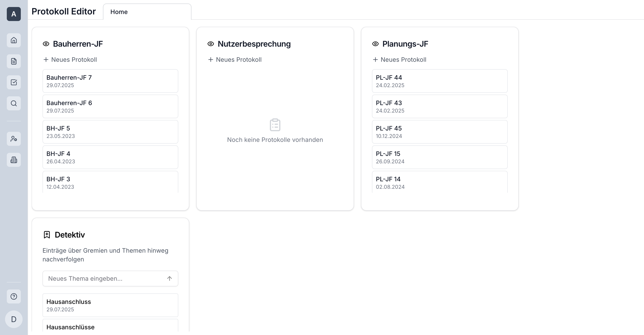
Task: Open the home icon in the sidebar
Action: pos(14,40)
